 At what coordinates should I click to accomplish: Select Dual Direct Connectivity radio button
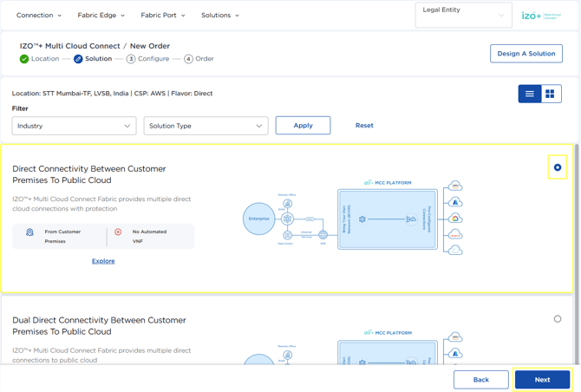[x=558, y=318]
